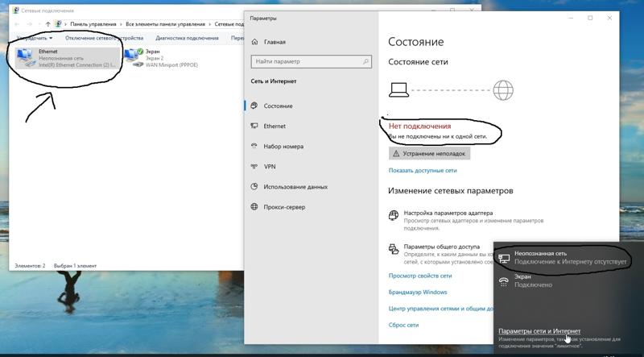Click Нет подключения status text

419,127
